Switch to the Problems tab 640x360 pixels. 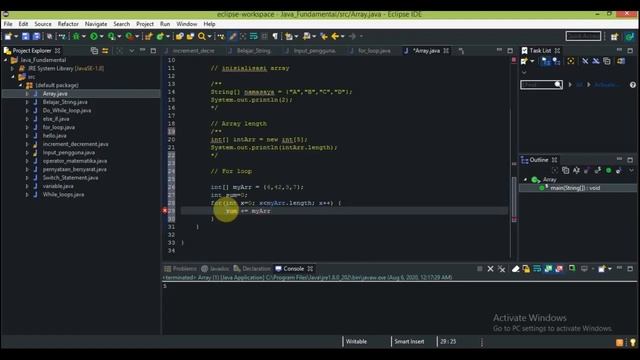coord(180,269)
